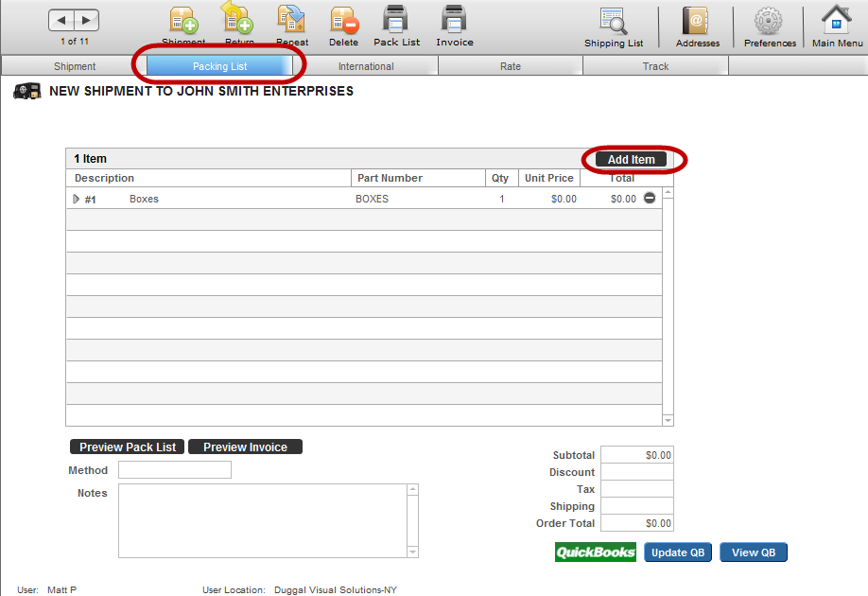This screenshot has height=596, width=868.
Task: Open the Shipping List icon
Action: pos(614,21)
